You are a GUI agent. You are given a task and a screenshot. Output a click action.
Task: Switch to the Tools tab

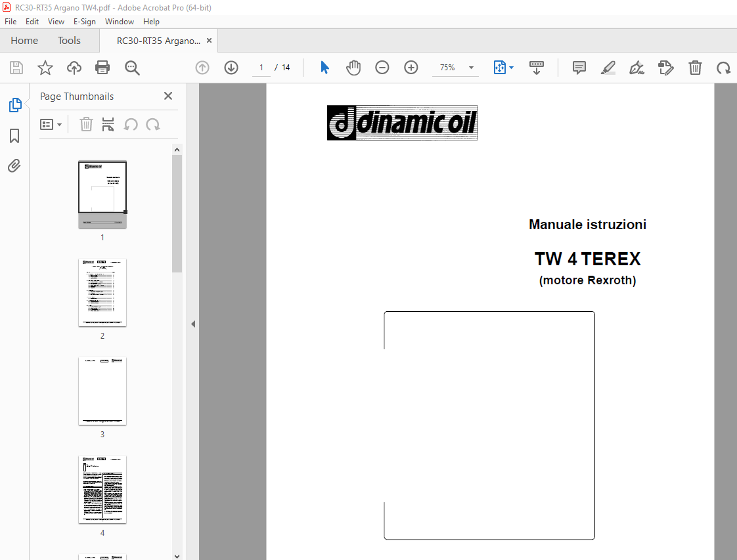coord(69,41)
